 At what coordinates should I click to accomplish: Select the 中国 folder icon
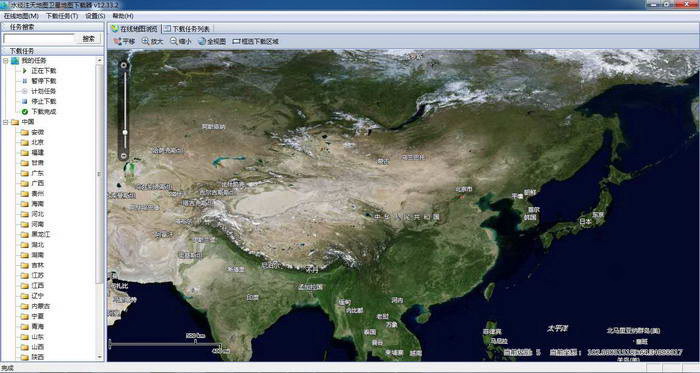click(15, 122)
